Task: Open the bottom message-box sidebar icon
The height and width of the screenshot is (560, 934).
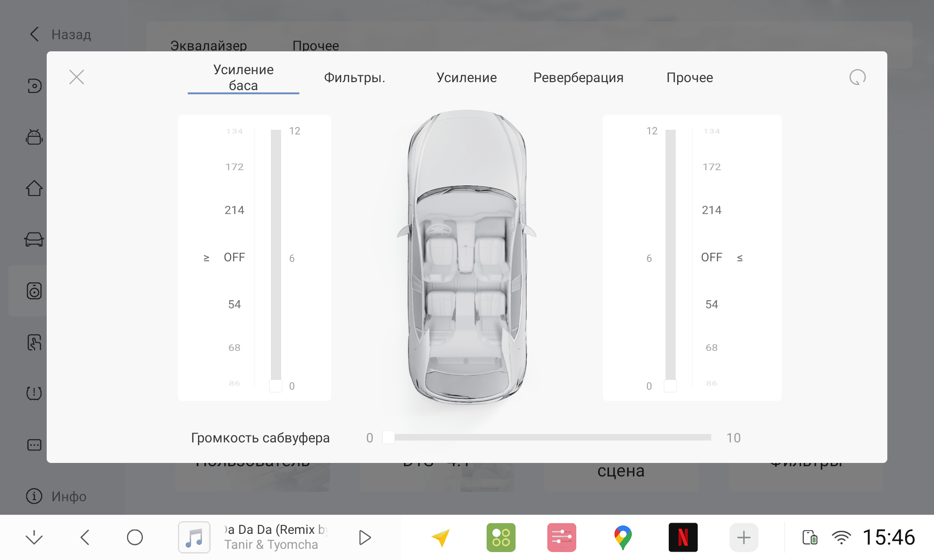Action: 34,445
